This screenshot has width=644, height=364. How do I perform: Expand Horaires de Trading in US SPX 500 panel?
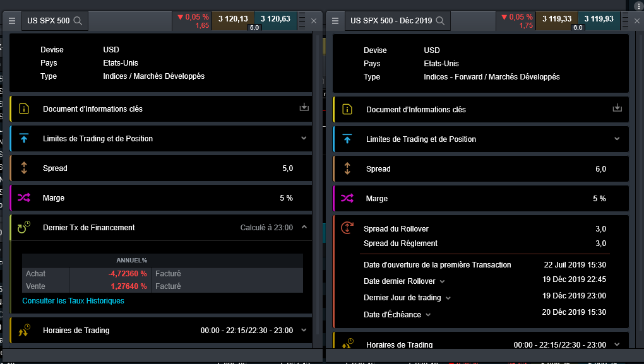pyautogui.click(x=304, y=330)
